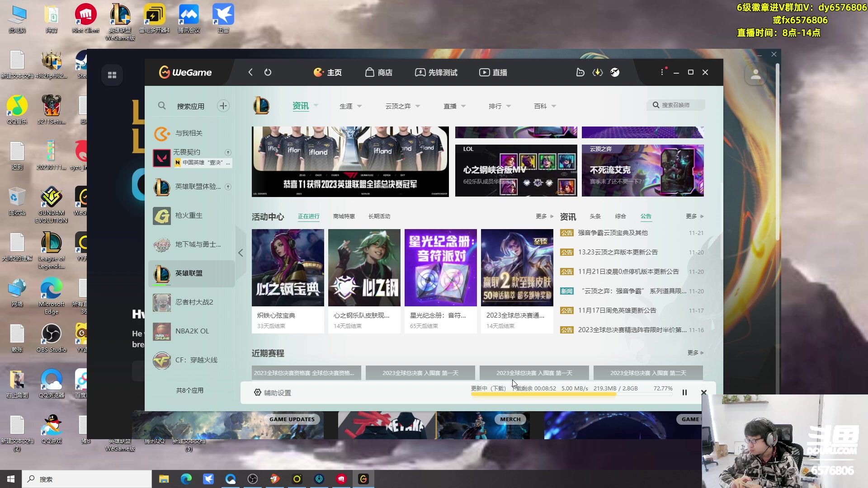Expand the 排行 dropdown
The height and width of the screenshot is (488, 868).
tap(509, 106)
